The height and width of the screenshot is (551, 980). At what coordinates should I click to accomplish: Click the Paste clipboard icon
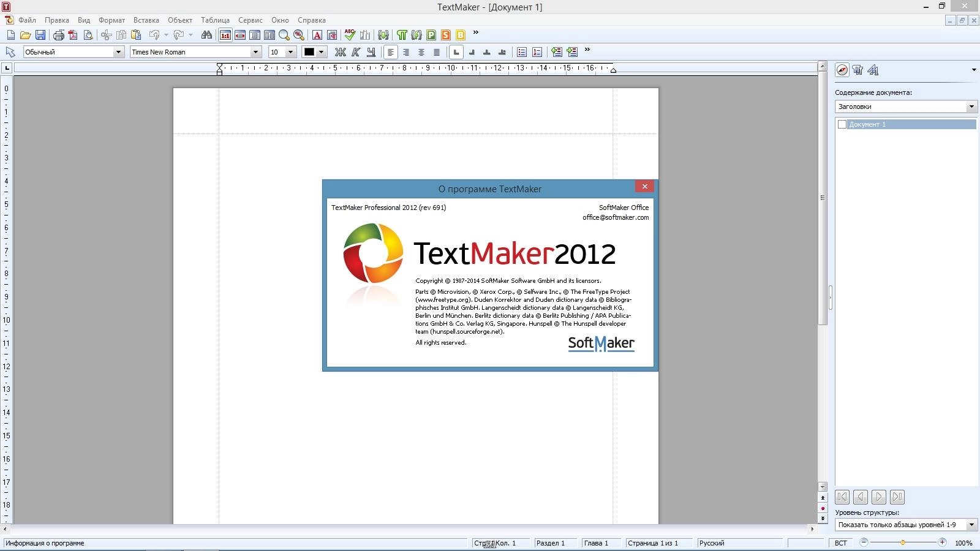[136, 35]
